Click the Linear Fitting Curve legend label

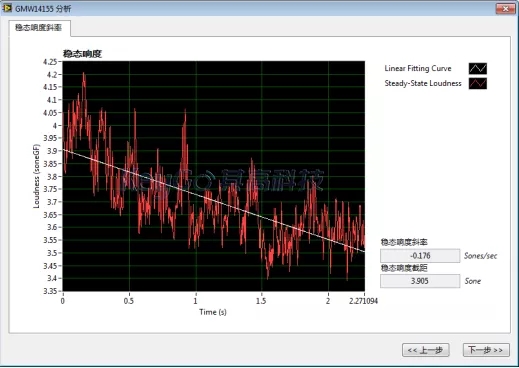click(418, 68)
